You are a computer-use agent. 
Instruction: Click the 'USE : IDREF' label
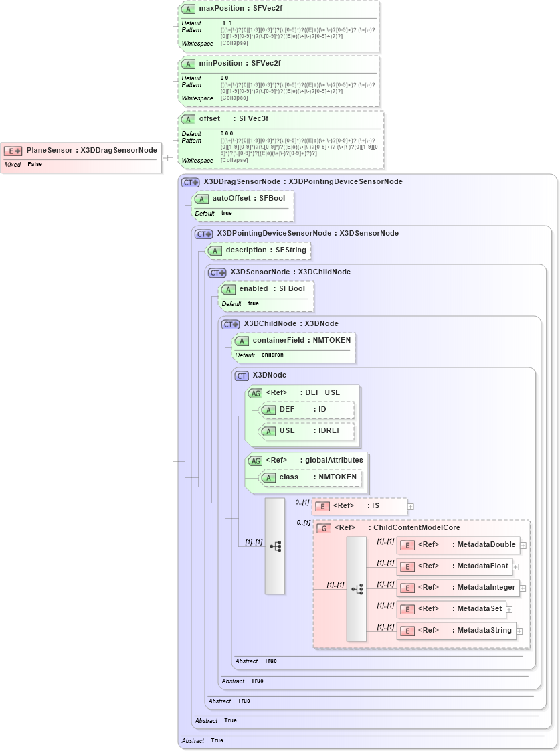tap(310, 431)
